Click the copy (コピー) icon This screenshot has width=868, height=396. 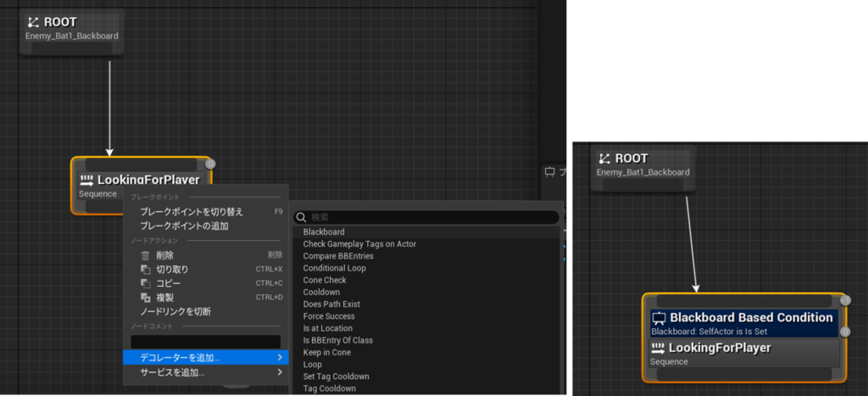[145, 283]
